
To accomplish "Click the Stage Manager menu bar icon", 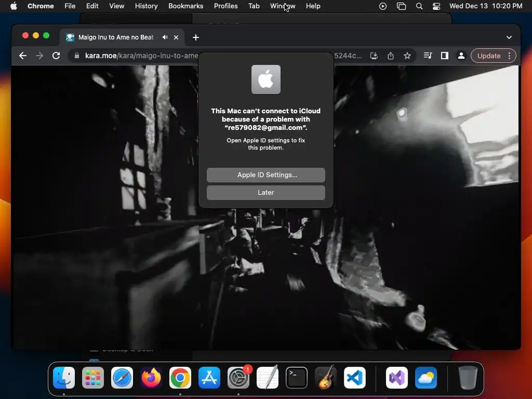I will [402, 6].
